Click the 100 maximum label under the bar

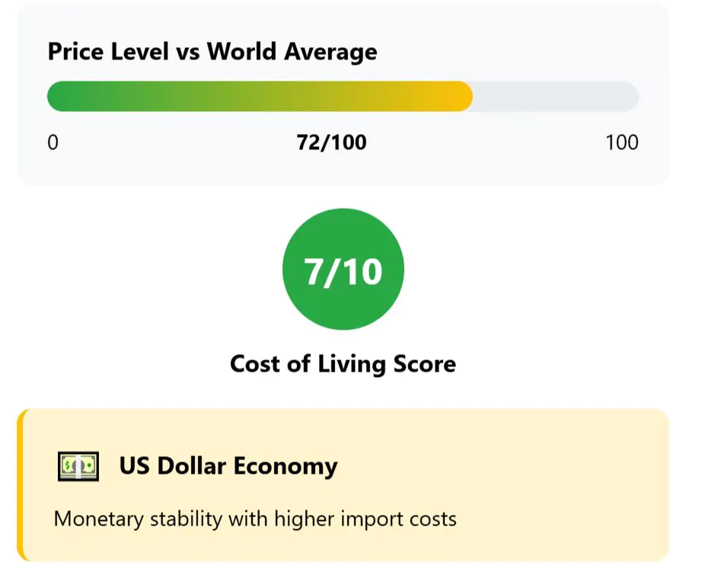(622, 142)
